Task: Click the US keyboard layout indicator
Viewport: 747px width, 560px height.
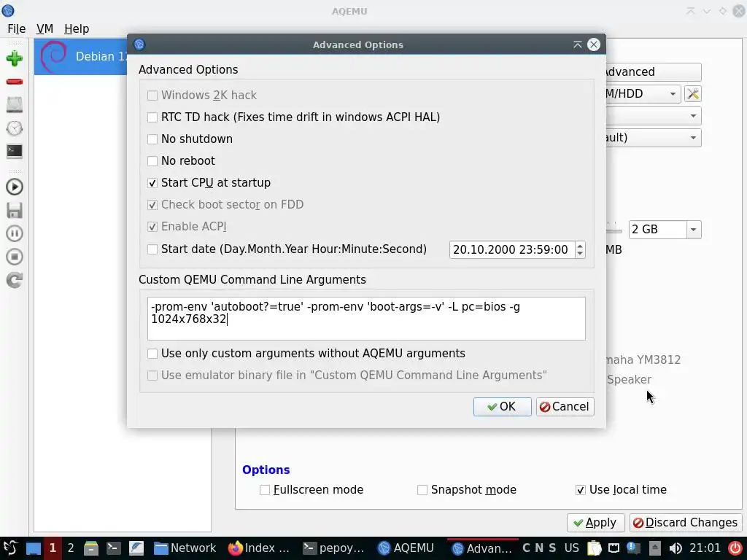Action: point(572,548)
